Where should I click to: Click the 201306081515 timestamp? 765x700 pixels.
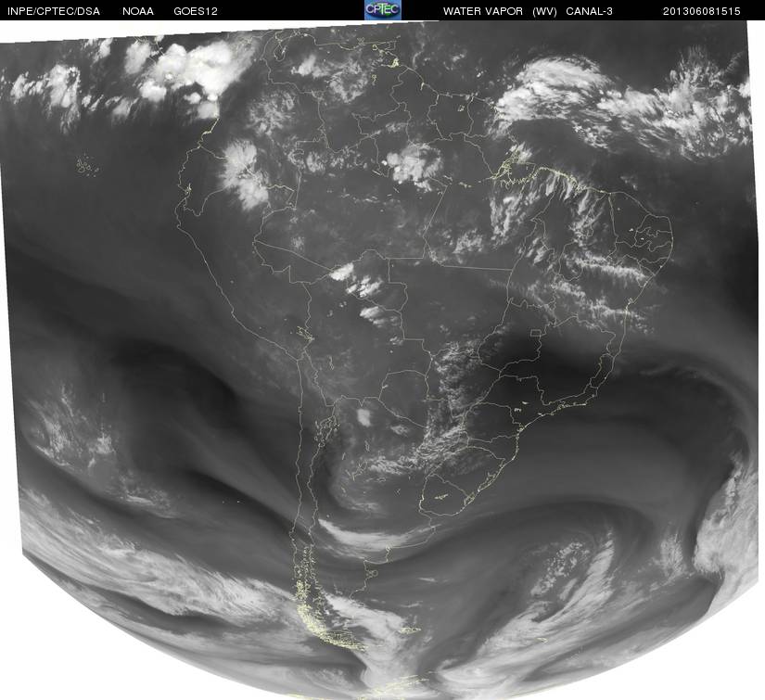702,11
